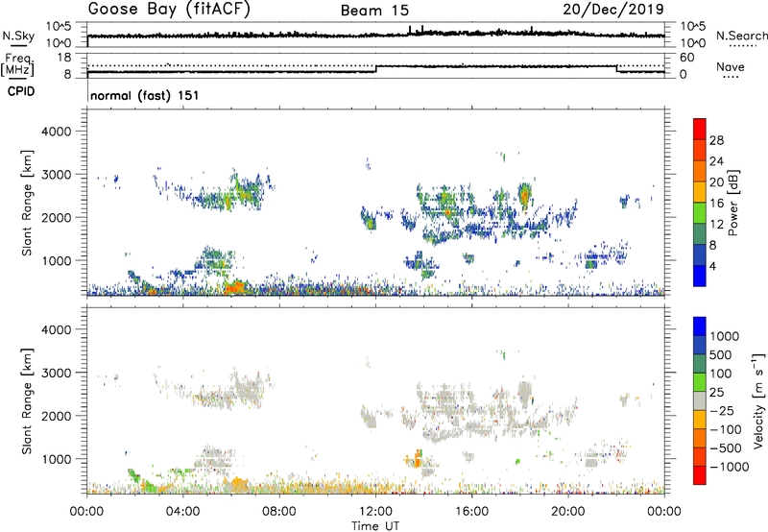768x532 pixels.
Task: Click the 'Beam 15' header label
Action: pyautogui.click(x=374, y=11)
